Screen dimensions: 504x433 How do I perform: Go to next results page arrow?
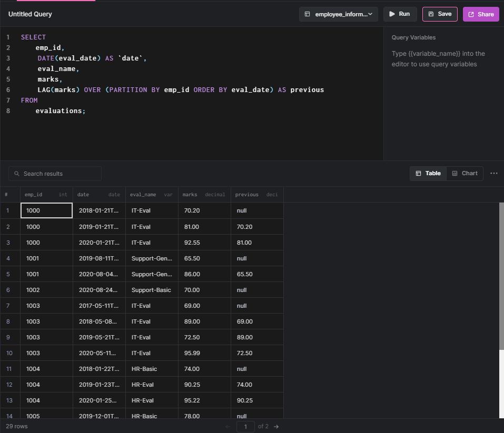[x=276, y=427]
